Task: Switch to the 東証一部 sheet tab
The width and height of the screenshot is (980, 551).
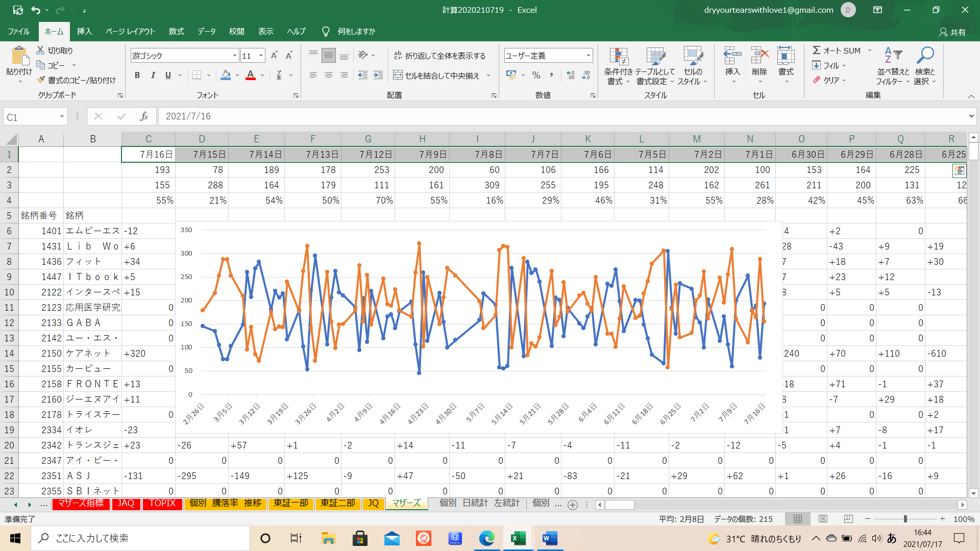Action: [x=291, y=504]
